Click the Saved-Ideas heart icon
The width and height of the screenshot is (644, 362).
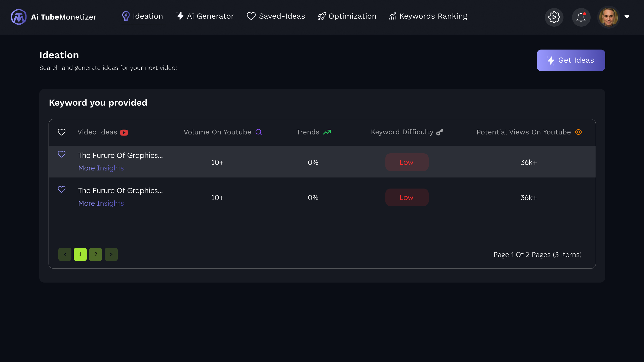pyautogui.click(x=251, y=16)
